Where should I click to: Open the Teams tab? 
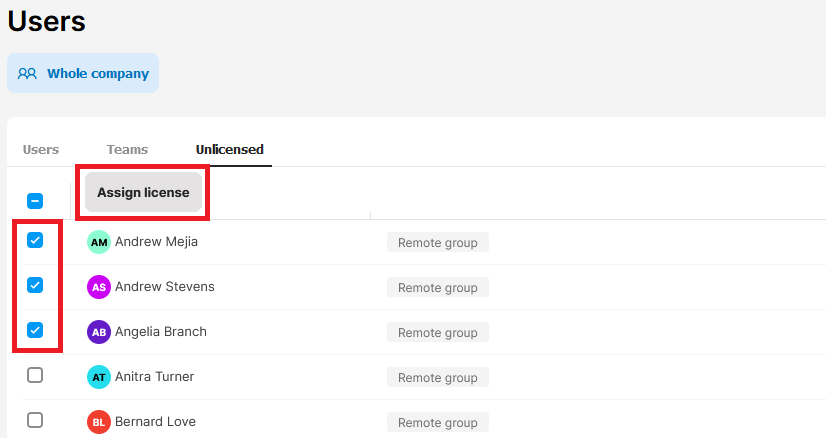[x=127, y=150]
